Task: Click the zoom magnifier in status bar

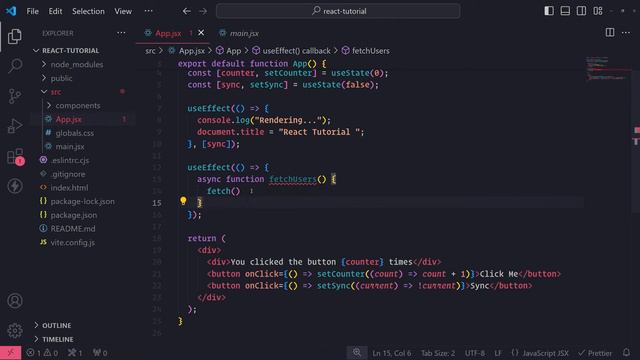Action: point(357,353)
